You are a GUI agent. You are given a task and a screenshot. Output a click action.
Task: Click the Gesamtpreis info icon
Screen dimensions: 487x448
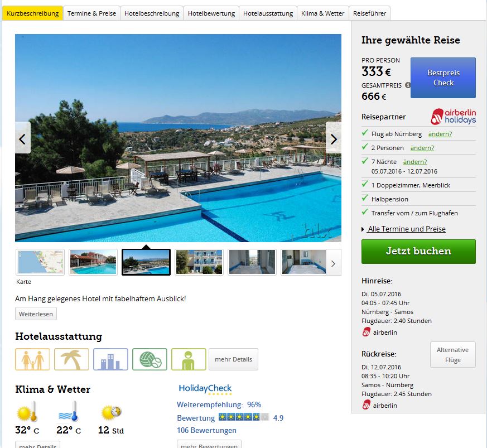click(x=407, y=85)
